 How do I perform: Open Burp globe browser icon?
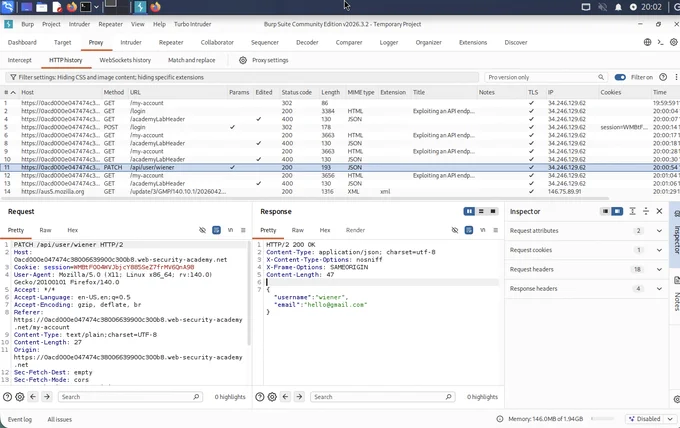click(x=647, y=42)
